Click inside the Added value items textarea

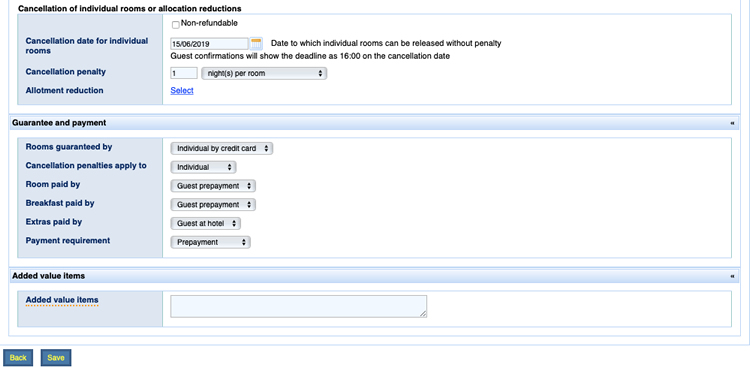click(298, 306)
